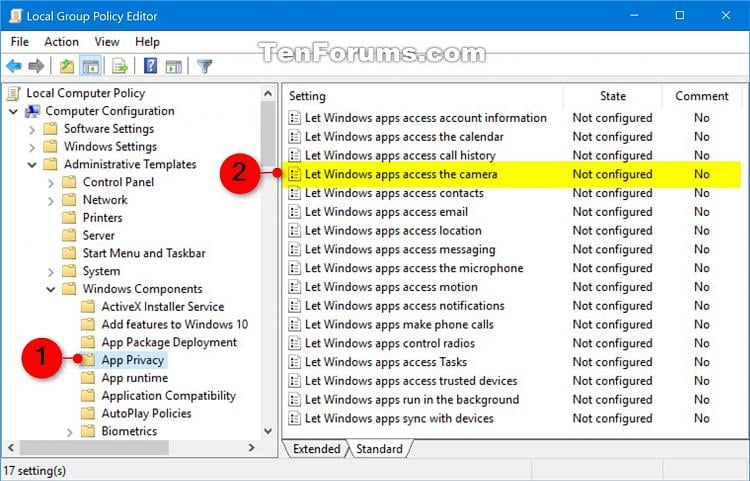Open the View menu

(x=107, y=42)
